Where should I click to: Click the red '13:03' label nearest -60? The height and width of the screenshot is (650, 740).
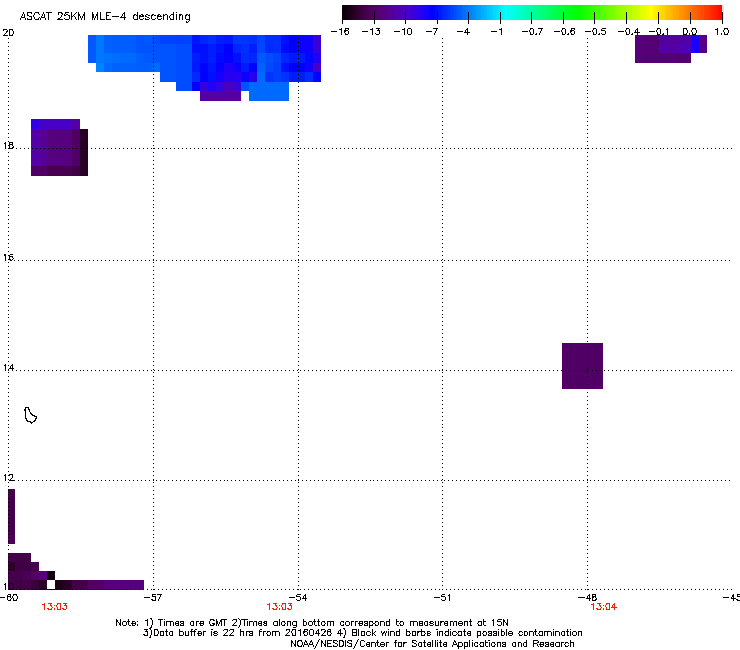[54, 607]
